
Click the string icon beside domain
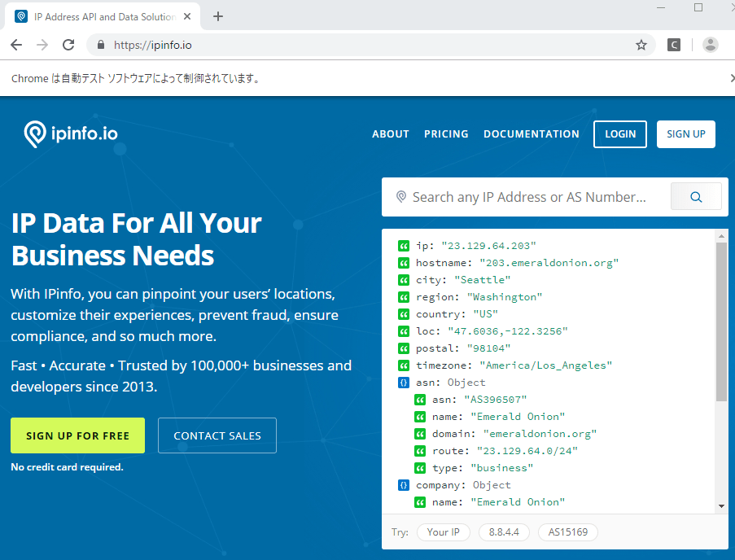(x=420, y=434)
